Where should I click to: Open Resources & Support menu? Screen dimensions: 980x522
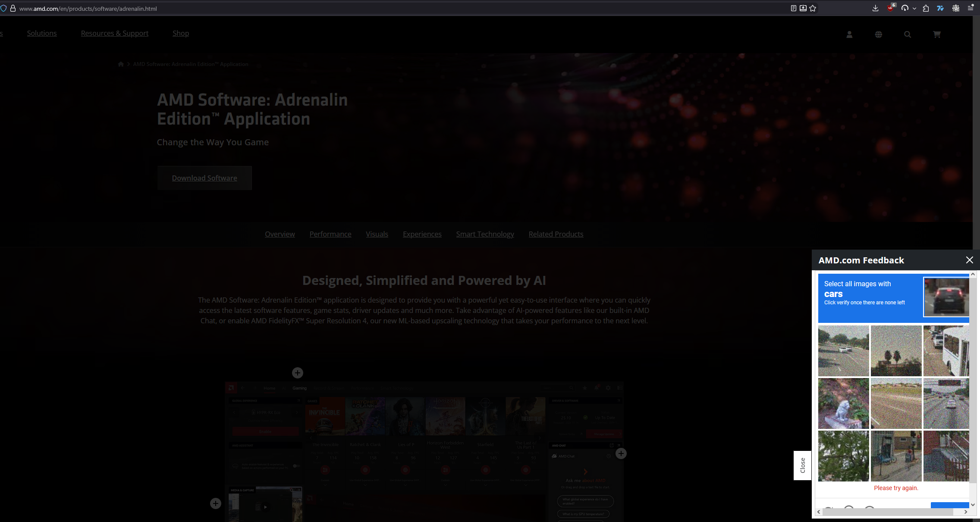(115, 33)
